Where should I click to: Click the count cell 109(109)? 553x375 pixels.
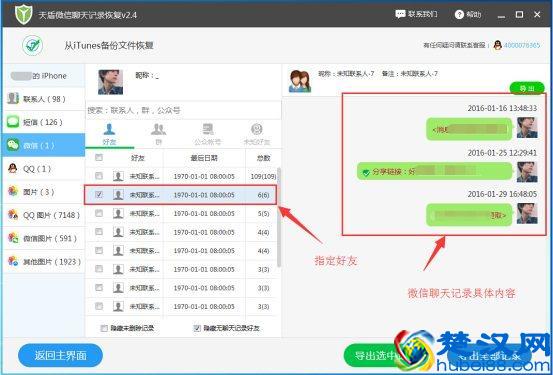[263, 176]
